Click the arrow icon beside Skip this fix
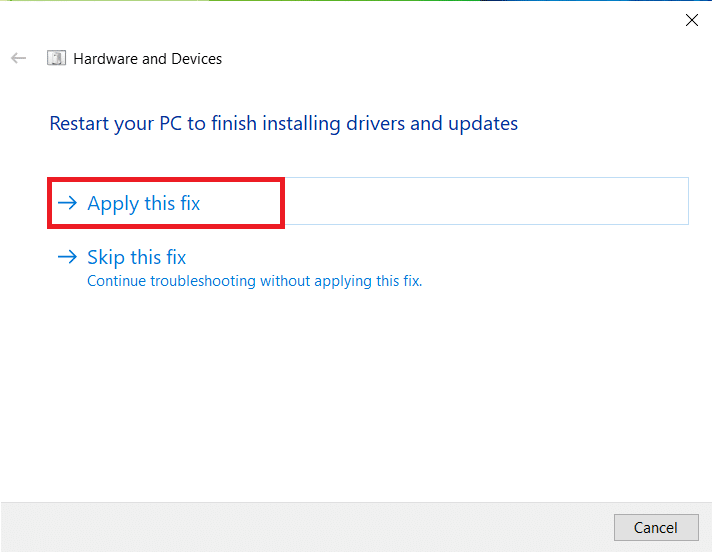The width and height of the screenshot is (712, 552). [x=67, y=257]
